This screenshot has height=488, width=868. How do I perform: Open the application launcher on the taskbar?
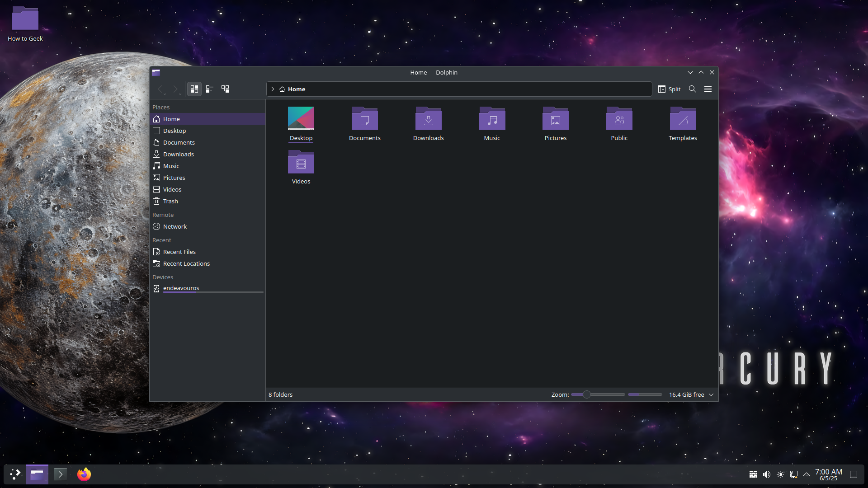pos(15,474)
